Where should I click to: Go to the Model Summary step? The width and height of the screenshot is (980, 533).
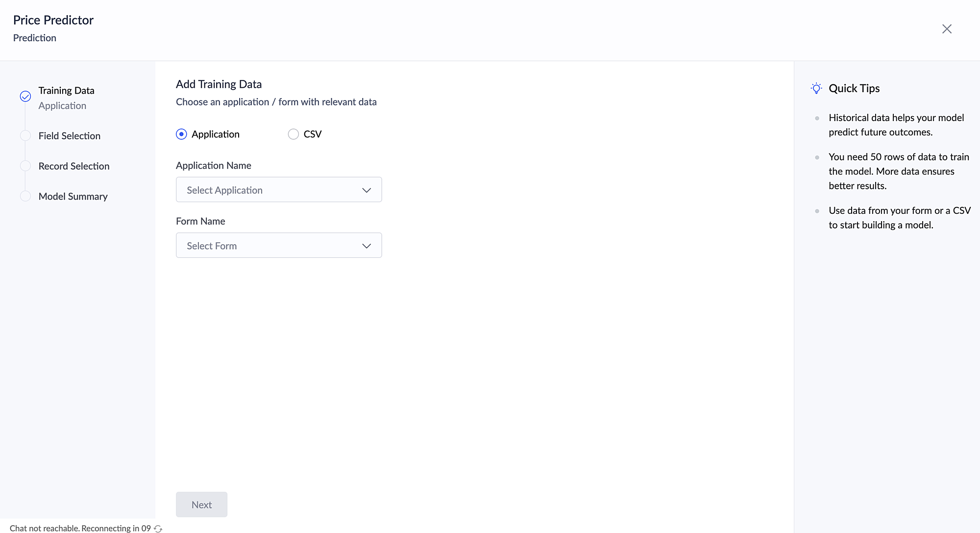pos(73,196)
